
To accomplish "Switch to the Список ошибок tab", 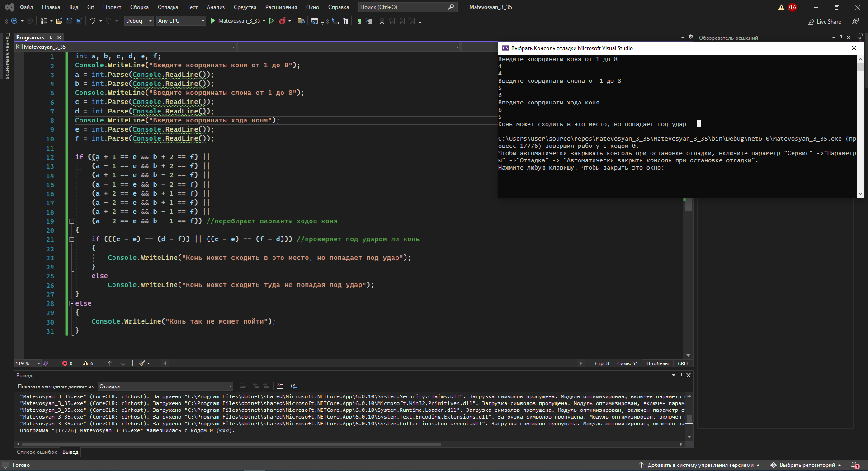I will pyautogui.click(x=37, y=452).
